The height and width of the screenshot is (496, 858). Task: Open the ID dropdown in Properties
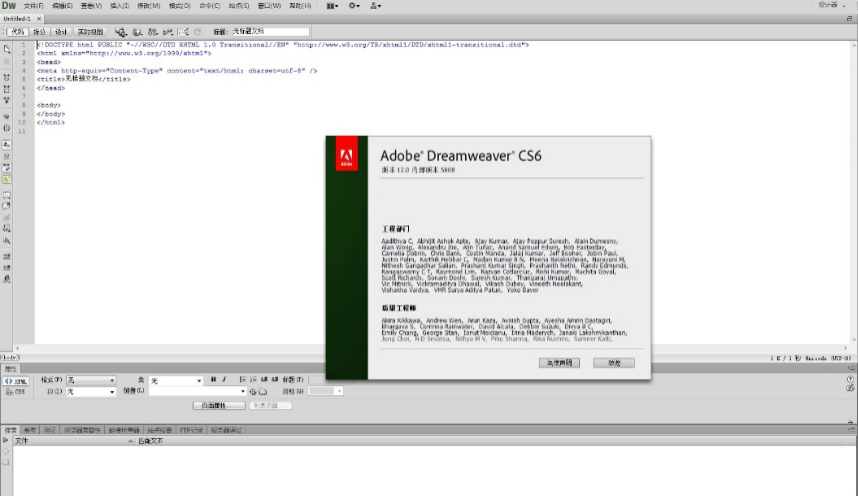[91, 392]
